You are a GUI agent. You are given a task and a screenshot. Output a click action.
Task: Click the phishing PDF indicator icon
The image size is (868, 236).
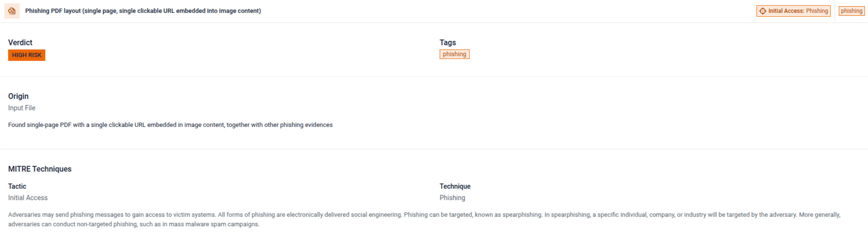[x=12, y=11]
